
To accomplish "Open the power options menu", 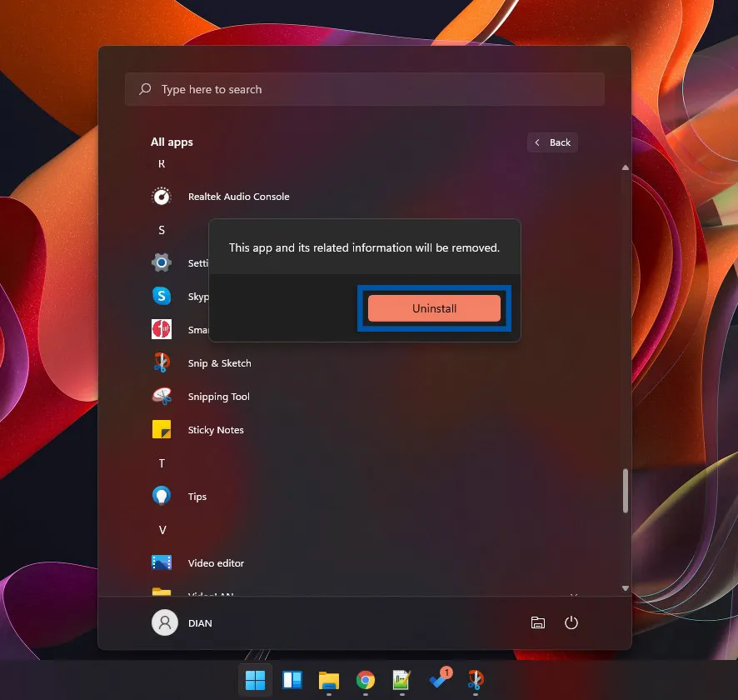I will coord(571,622).
